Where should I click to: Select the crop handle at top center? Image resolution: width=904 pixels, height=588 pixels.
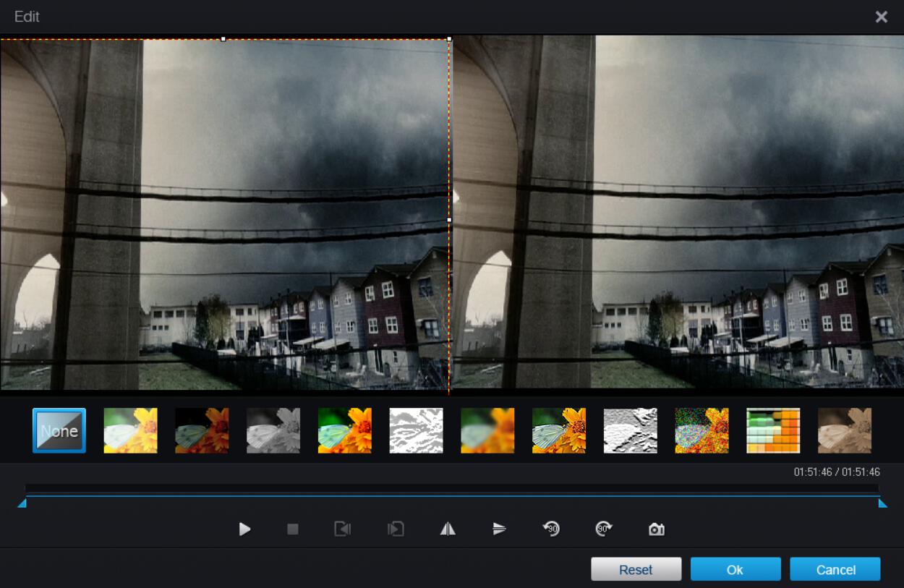coord(223,39)
